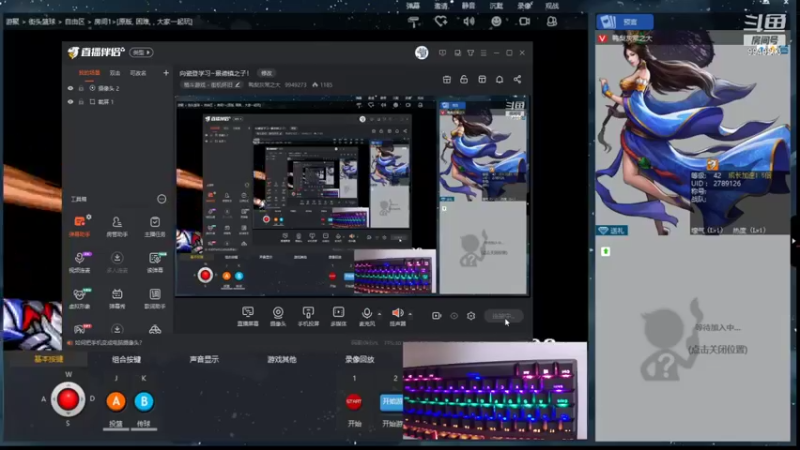Expand the speaker volume arrow
800x450 pixels.
(x=410, y=314)
